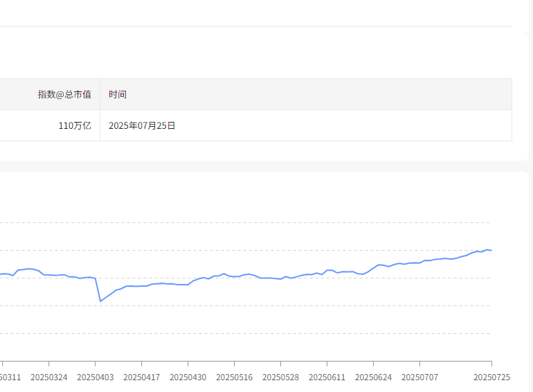The image size is (533, 392).
Task: Click the chart line's sharp dip near 20250403
Action: [x=100, y=301]
